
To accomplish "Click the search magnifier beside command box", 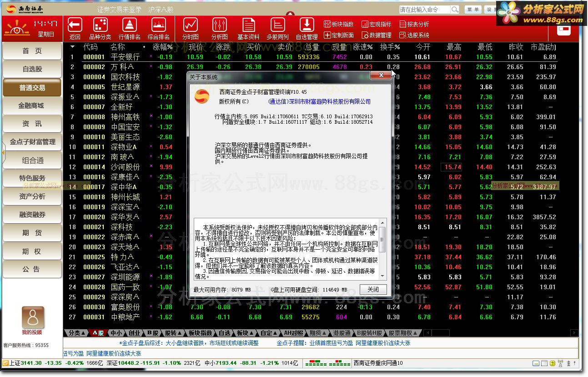I will [455, 9].
